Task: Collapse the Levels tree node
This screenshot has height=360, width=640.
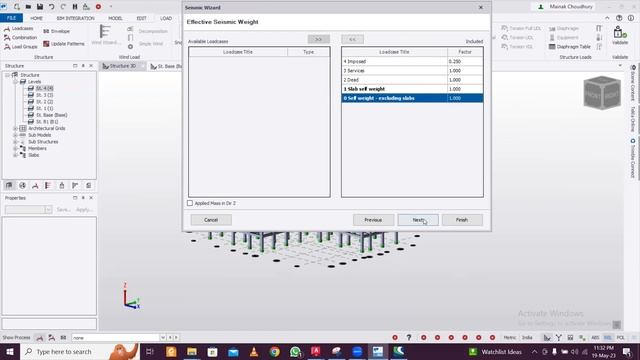Action: (15, 82)
